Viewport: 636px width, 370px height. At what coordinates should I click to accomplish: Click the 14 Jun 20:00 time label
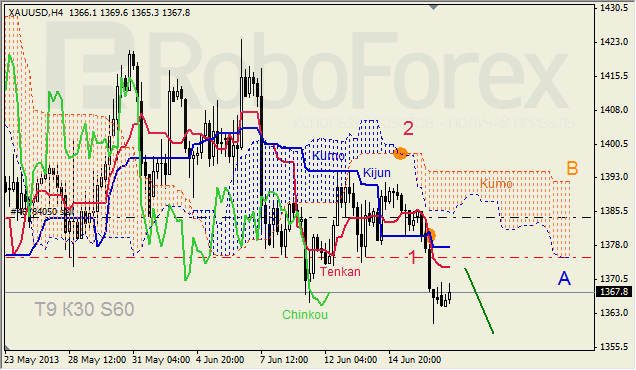[414, 360]
